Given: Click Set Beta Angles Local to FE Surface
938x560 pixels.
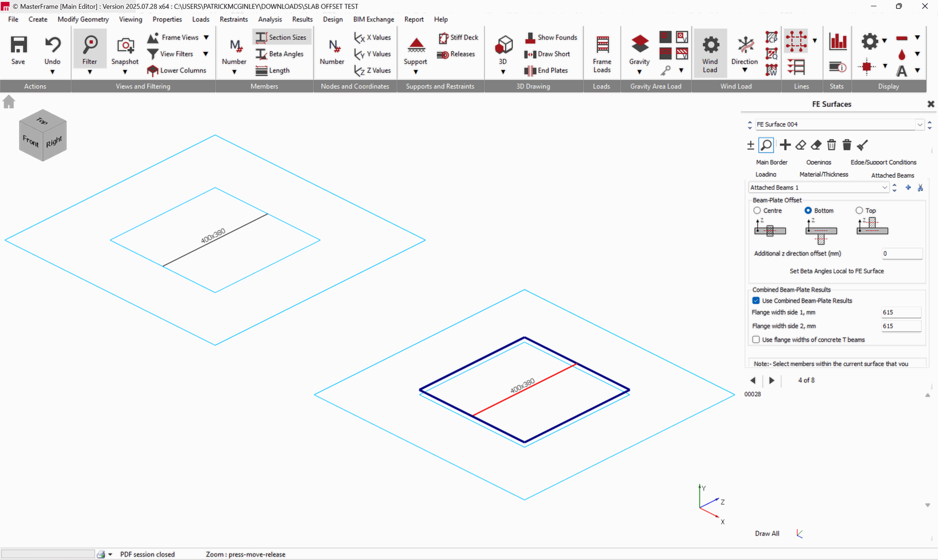Looking at the screenshot, I should pyautogui.click(x=836, y=271).
